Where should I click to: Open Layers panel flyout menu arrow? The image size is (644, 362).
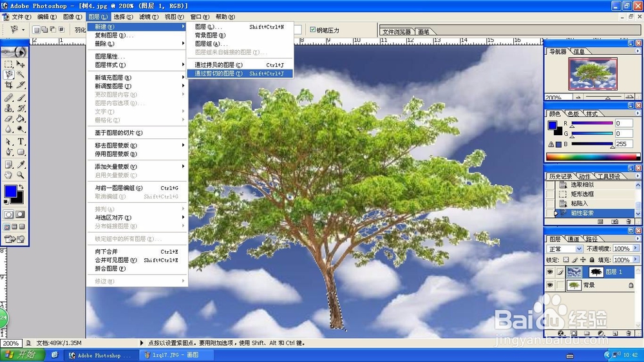(638, 238)
